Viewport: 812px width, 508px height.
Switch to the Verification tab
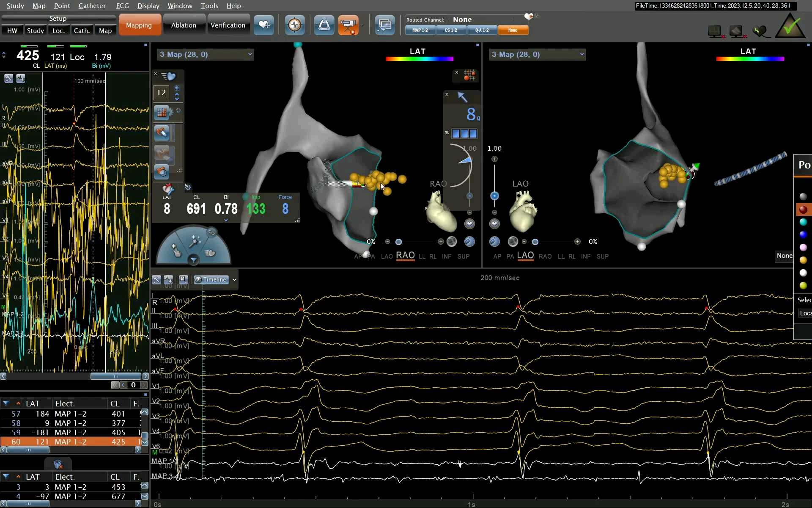coord(228,25)
